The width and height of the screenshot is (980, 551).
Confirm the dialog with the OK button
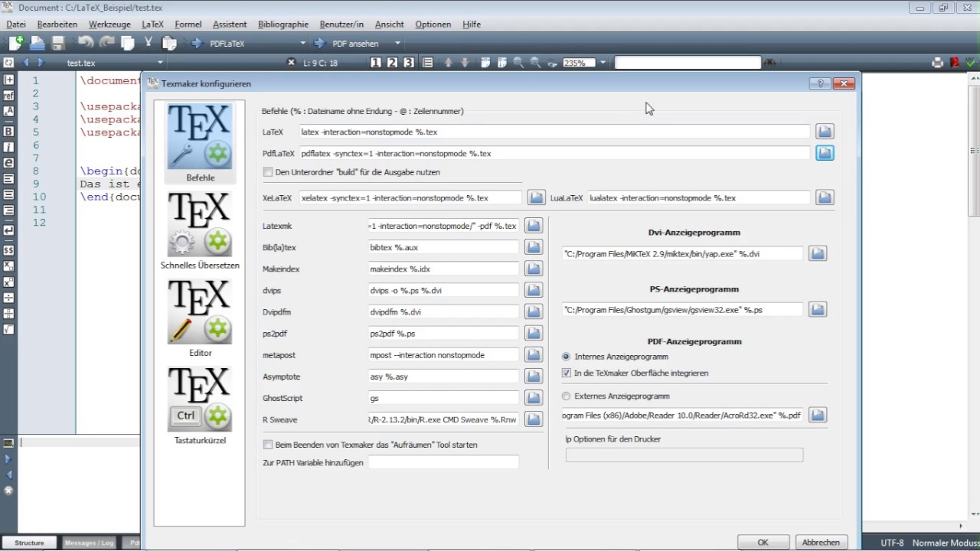click(x=763, y=542)
